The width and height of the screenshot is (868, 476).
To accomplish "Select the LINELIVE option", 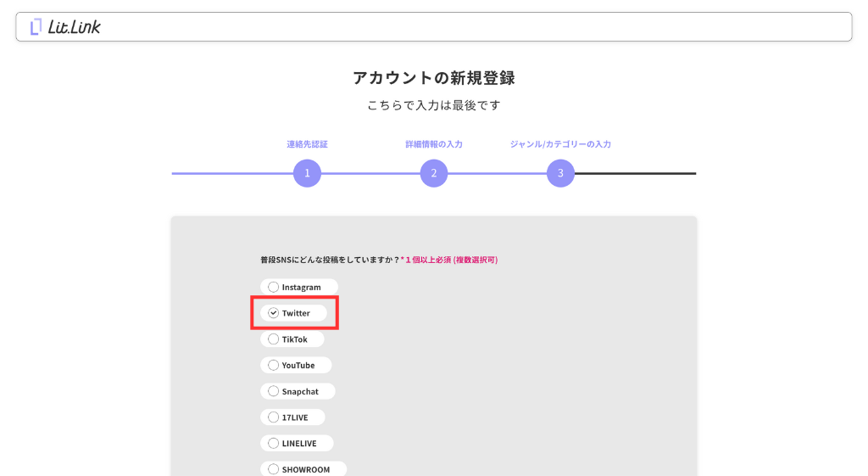I will pyautogui.click(x=298, y=443).
